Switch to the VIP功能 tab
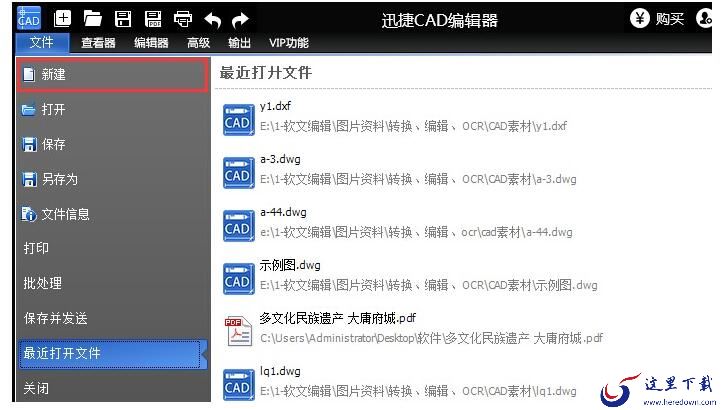This screenshot has width=726, height=410. 288,43
